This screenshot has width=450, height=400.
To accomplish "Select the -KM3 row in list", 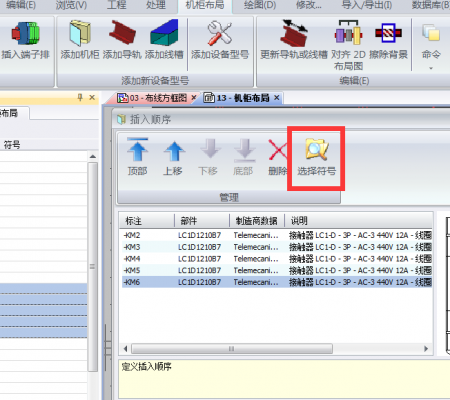I will pos(277,247).
